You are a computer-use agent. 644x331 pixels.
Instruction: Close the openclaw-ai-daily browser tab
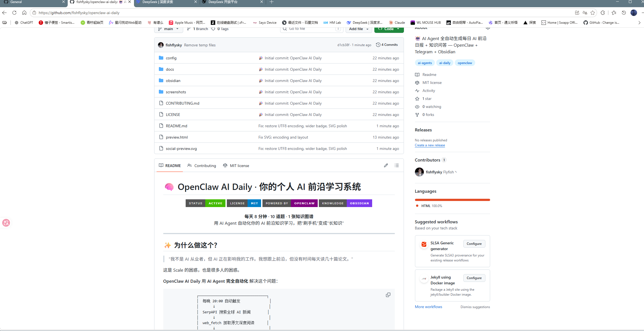[130, 2]
